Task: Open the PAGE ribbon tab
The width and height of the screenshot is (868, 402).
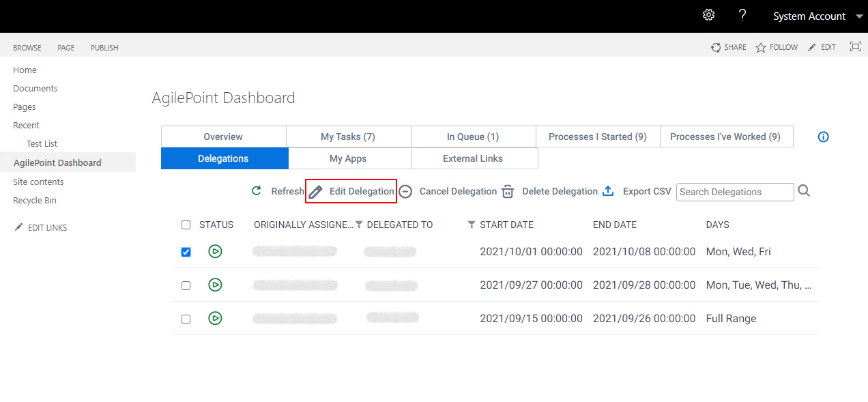Action: [x=66, y=48]
